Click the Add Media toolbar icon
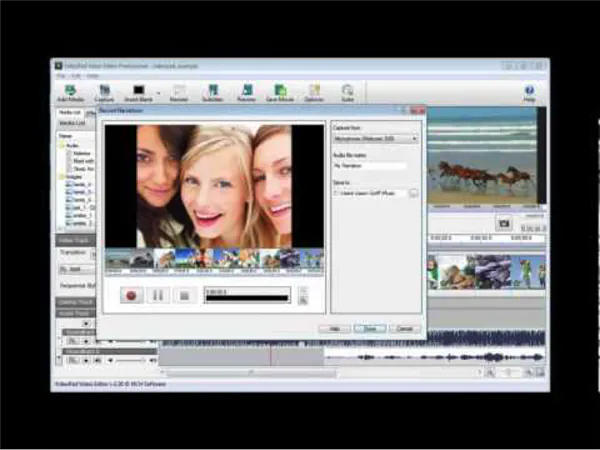This screenshot has width=600, height=450. [70, 93]
